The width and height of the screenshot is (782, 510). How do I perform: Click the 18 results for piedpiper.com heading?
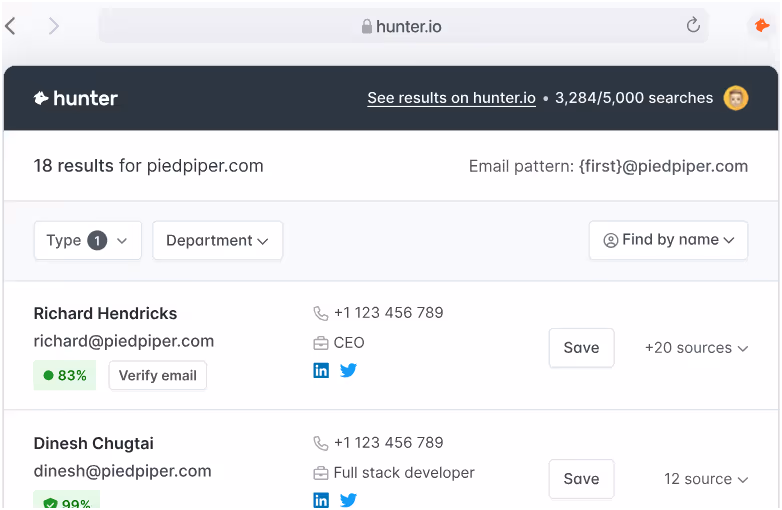[148, 166]
